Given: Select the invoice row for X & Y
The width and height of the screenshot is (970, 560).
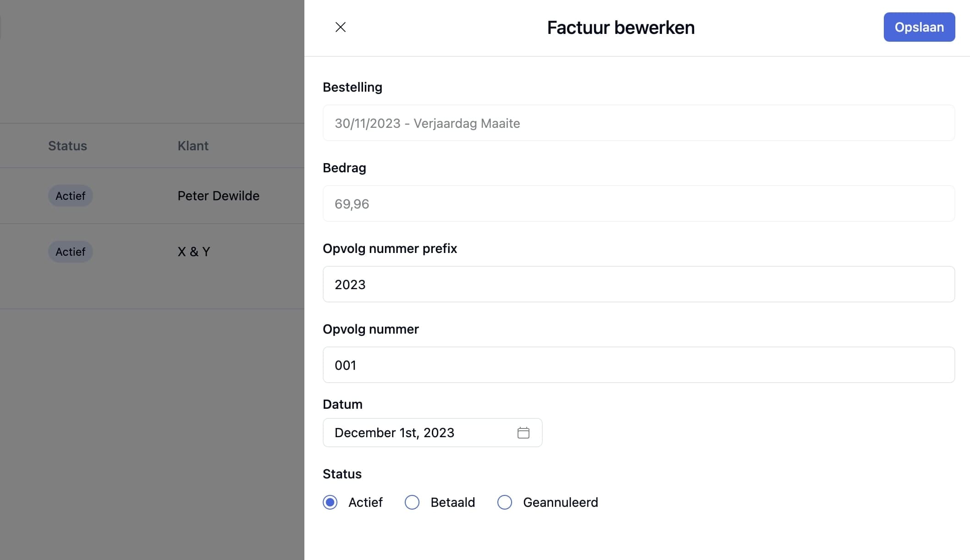Looking at the screenshot, I should point(193,251).
